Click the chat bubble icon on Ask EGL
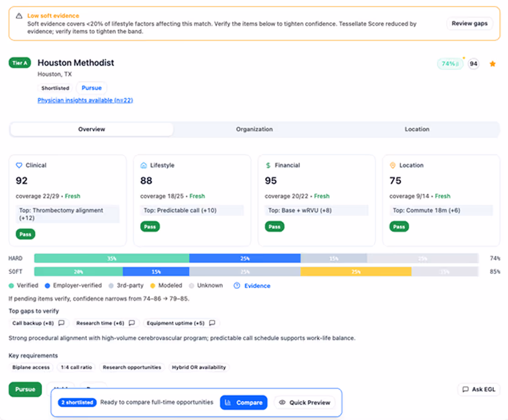Screen dimensions: 508x420 (466, 389)
